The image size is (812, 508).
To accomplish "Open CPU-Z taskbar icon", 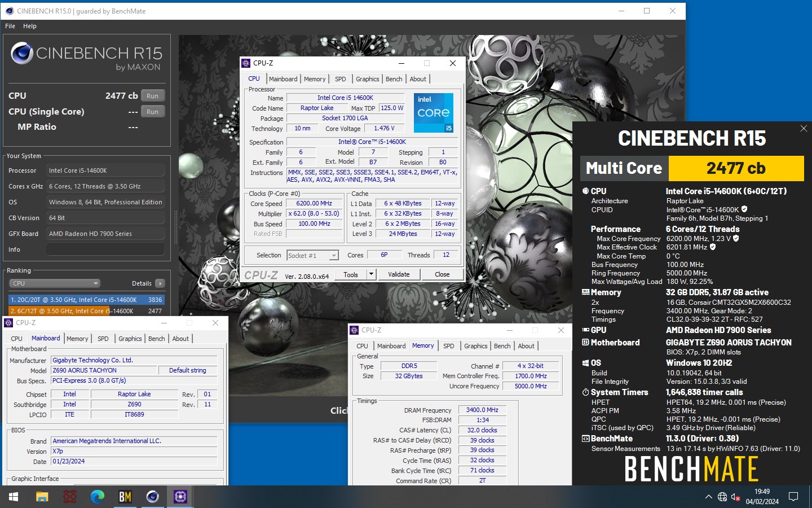I will [180, 497].
